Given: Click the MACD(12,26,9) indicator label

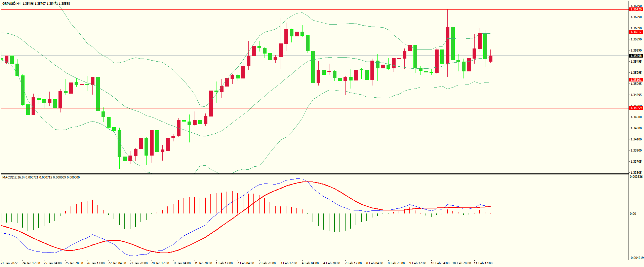Looking at the screenshot, I should coord(13,177).
